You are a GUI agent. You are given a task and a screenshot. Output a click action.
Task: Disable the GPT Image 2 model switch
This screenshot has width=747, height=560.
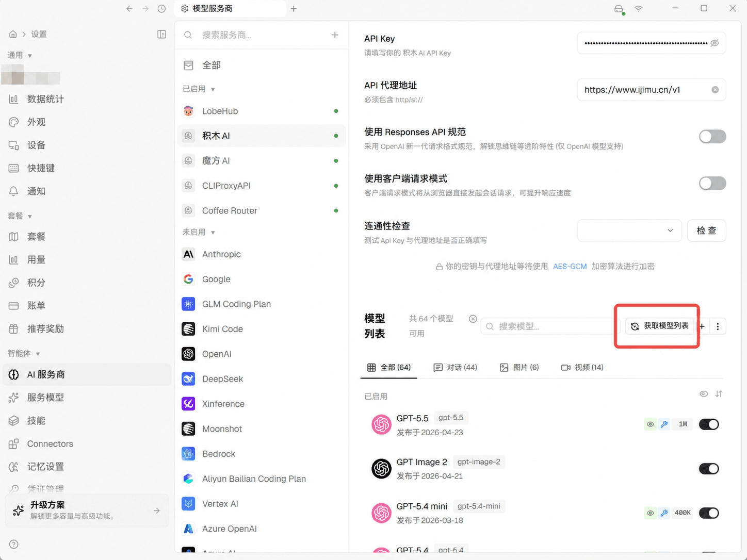(709, 469)
